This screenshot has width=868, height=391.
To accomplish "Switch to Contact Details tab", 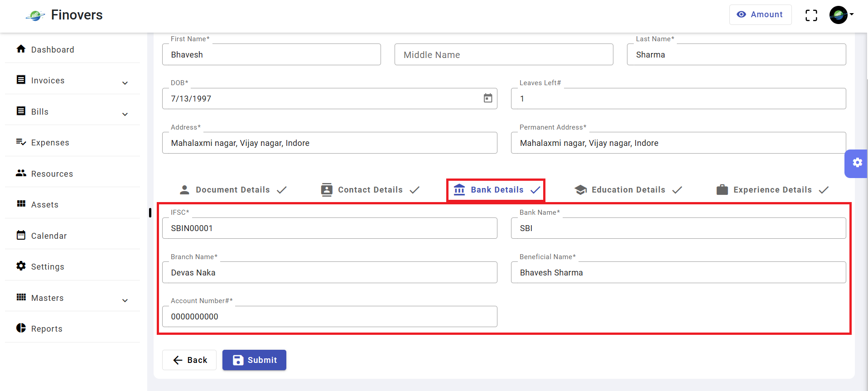I will click(370, 190).
